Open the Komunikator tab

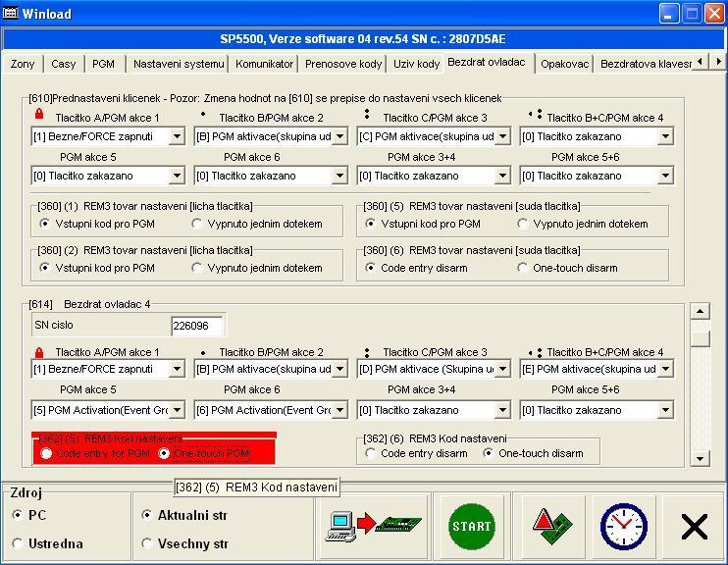point(264,64)
